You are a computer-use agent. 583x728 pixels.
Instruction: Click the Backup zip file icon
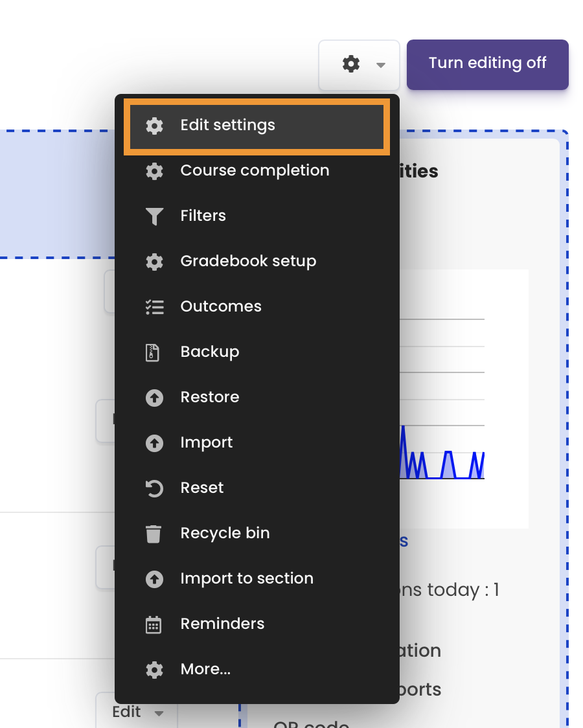153,353
